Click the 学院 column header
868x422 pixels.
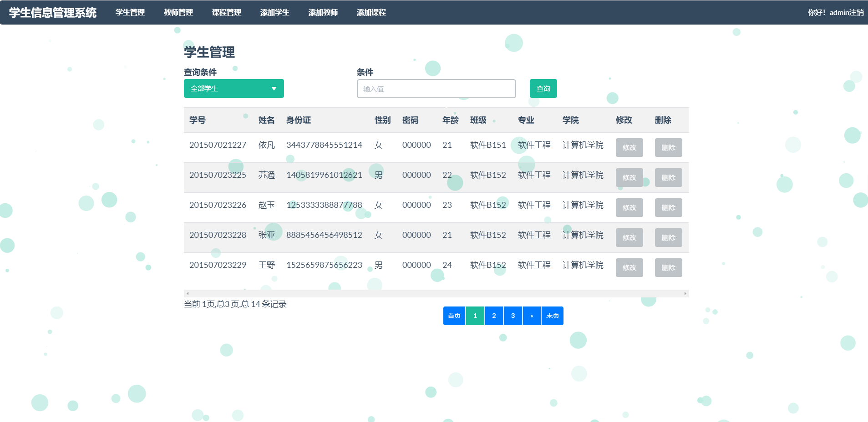click(x=571, y=120)
